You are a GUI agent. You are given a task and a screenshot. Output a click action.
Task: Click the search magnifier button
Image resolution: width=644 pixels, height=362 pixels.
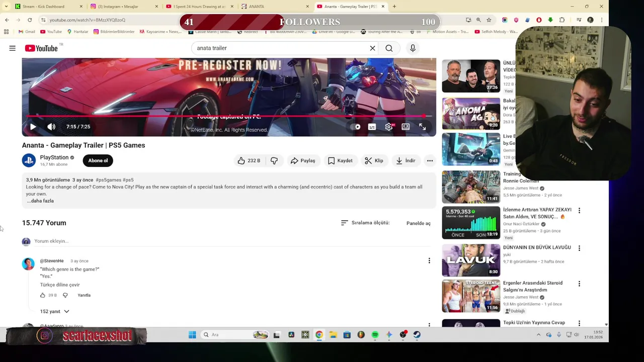pos(389,48)
